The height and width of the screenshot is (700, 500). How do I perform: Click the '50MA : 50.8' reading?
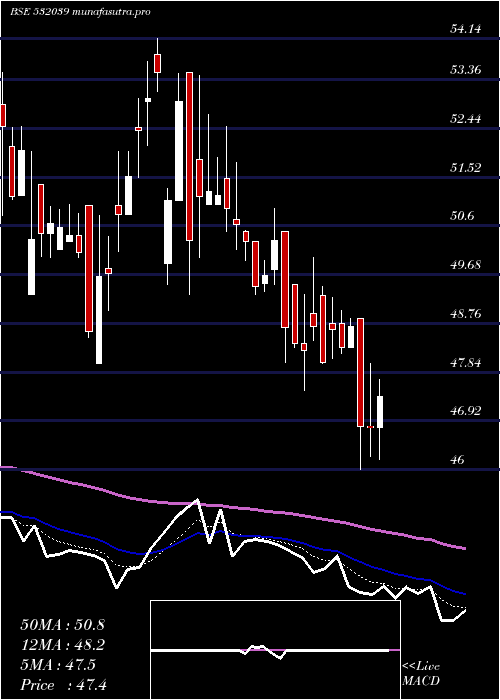click(62, 625)
